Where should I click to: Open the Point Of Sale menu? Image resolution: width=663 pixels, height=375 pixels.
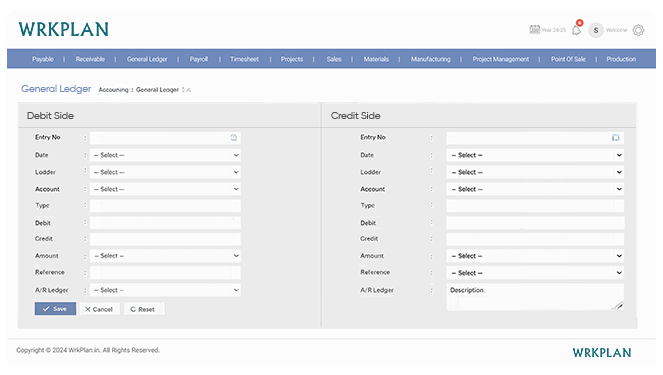(x=568, y=59)
